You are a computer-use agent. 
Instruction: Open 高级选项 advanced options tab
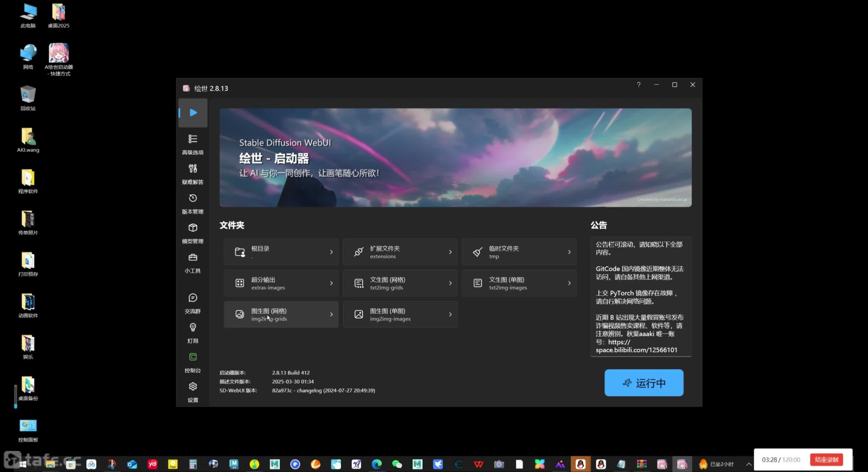click(193, 144)
